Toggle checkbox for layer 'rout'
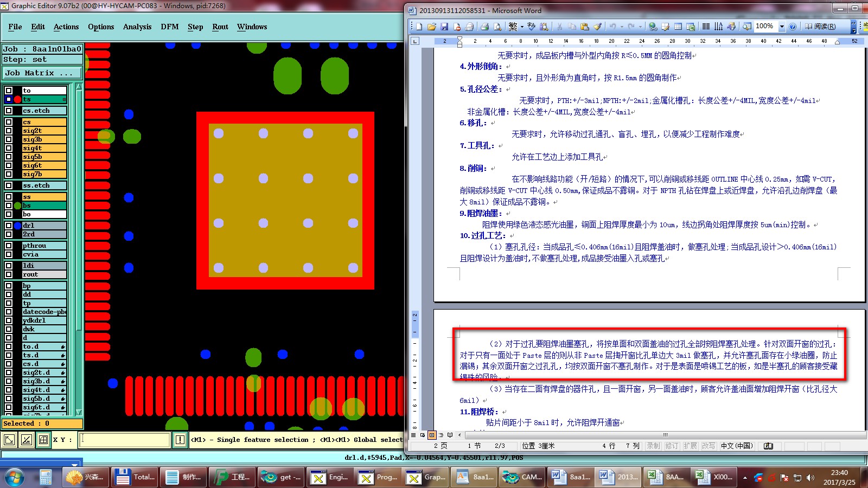This screenshot has height=488, width=868. (x=9, y=274)
